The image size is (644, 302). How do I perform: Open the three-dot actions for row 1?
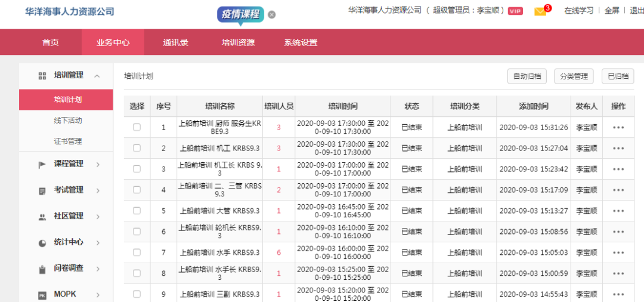click(x=618, y=127)
